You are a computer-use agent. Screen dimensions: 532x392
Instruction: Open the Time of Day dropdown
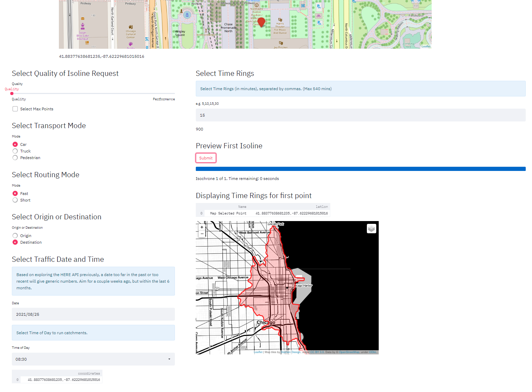coord(93,359)
